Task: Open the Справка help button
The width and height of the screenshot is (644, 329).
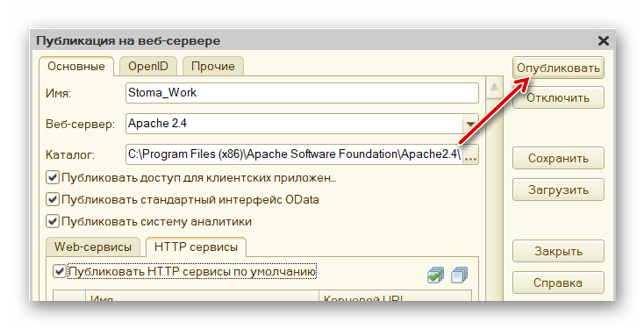Action: pos(558,283)
